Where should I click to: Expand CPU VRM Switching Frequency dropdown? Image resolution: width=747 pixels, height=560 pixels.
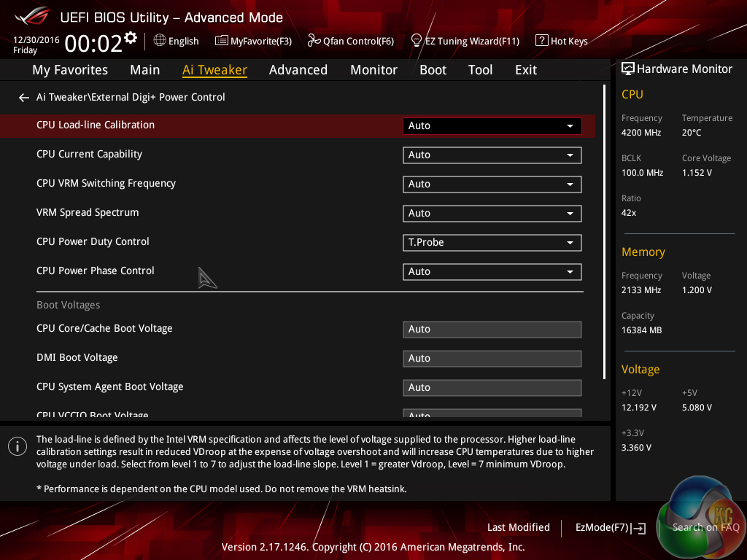pos(492,184)
